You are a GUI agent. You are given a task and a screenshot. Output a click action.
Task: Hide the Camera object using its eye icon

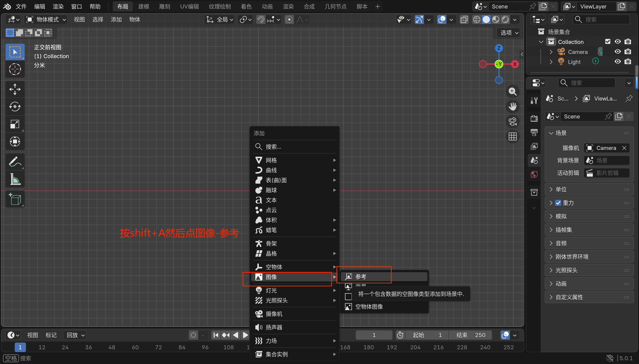618,52
